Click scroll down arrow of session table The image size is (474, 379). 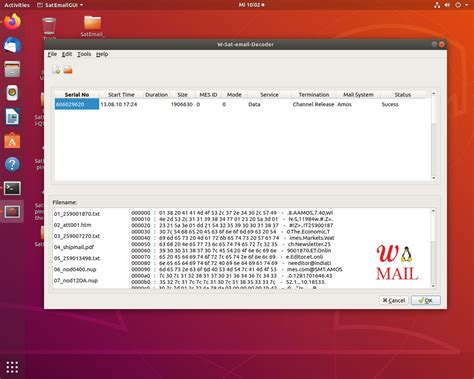click(x=434, y=178)
